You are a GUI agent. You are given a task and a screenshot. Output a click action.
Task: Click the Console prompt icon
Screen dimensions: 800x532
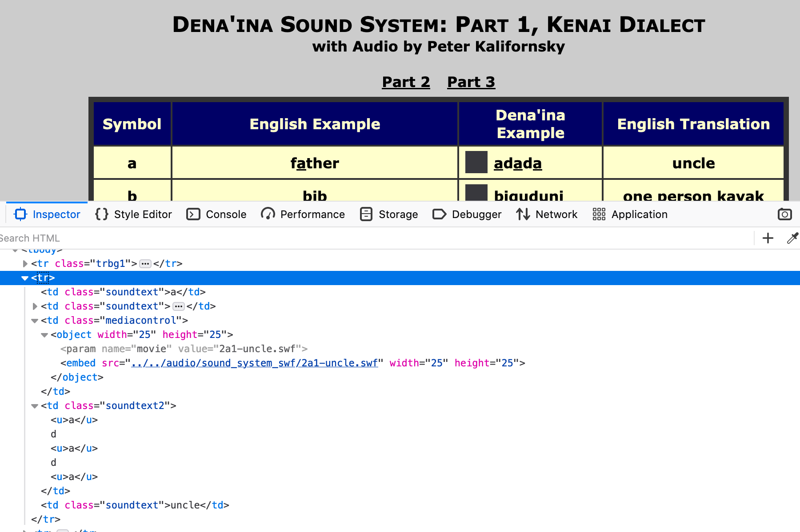(193, 214)
